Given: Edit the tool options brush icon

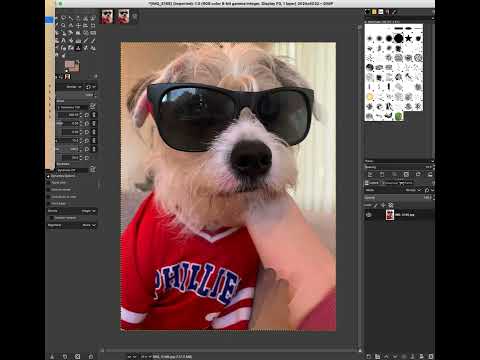Looking at the screenshot, I should (x=92, y=107).
